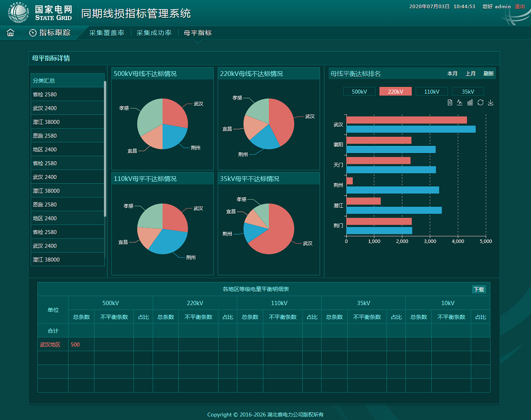
Task: Log out with the 退出 link
Action: (x=520, y=7)
